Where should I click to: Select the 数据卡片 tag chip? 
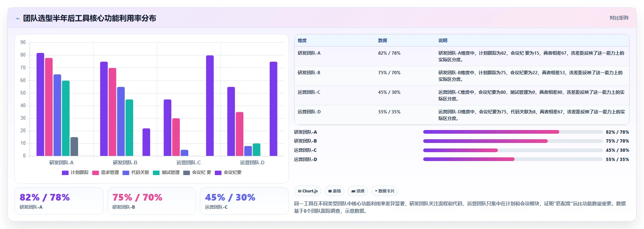[385, 191]
